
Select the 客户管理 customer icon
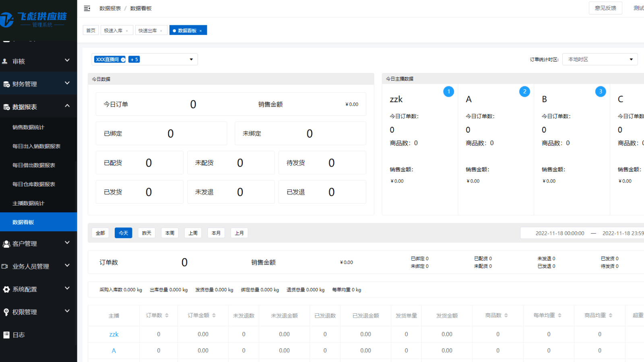pos(6,243)
